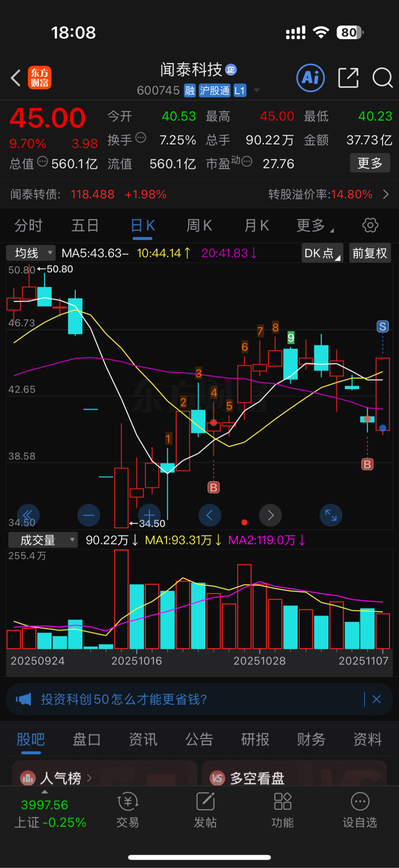Expand chart to fullscreen icon
Screen dimensions: 399x868
coord(331,515)
